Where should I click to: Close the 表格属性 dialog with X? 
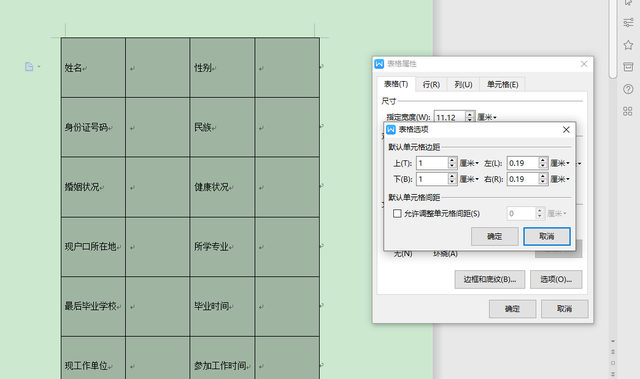click(x=584, y=64)
